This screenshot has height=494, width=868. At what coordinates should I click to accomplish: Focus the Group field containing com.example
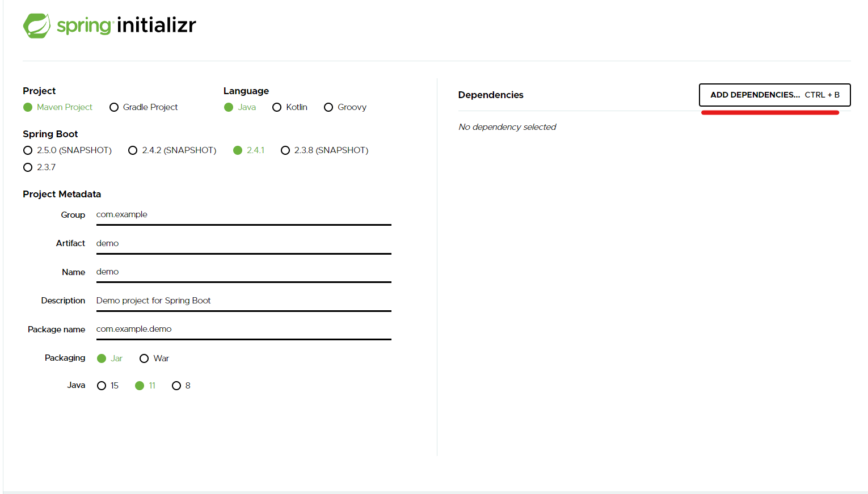click(x=244, y=215)
